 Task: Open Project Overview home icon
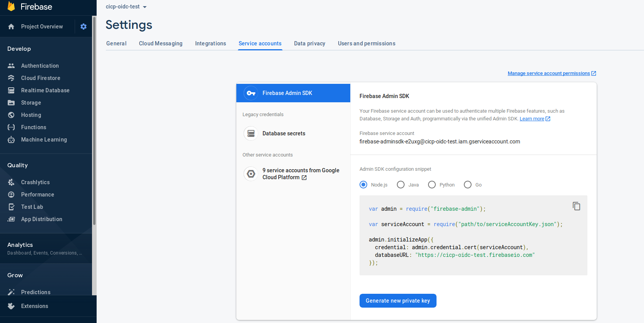[11, 27]
